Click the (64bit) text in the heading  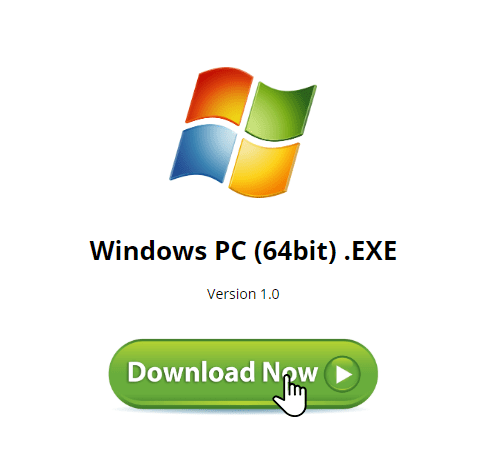tap(295, 251)
